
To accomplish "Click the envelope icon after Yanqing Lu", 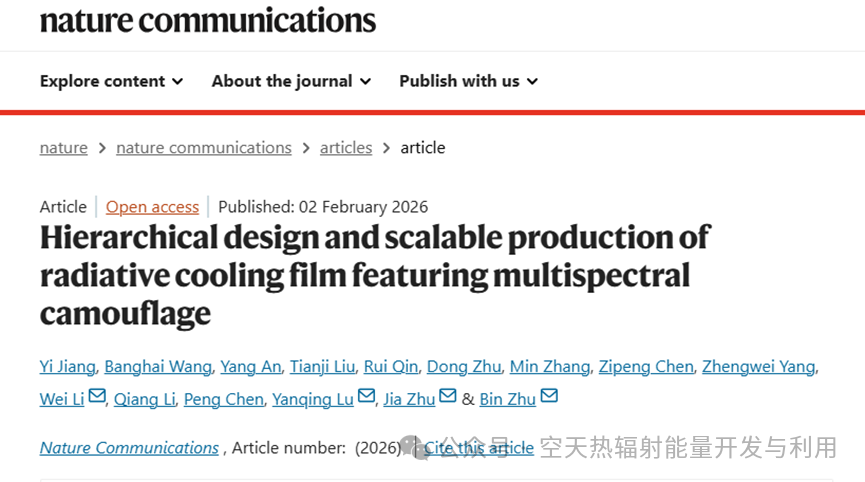I will coord(366,397).
